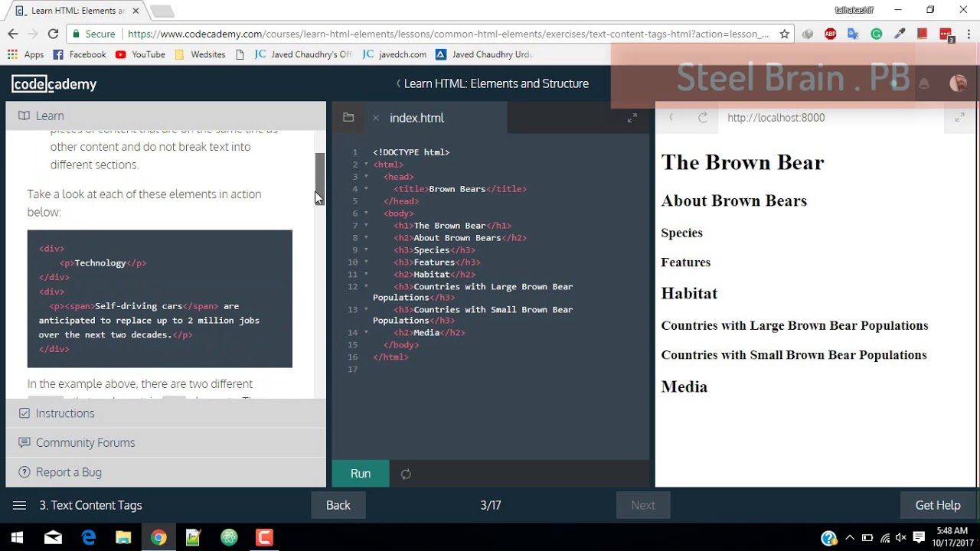
Task: Collapse the body element on line 6
Action: 366,214
